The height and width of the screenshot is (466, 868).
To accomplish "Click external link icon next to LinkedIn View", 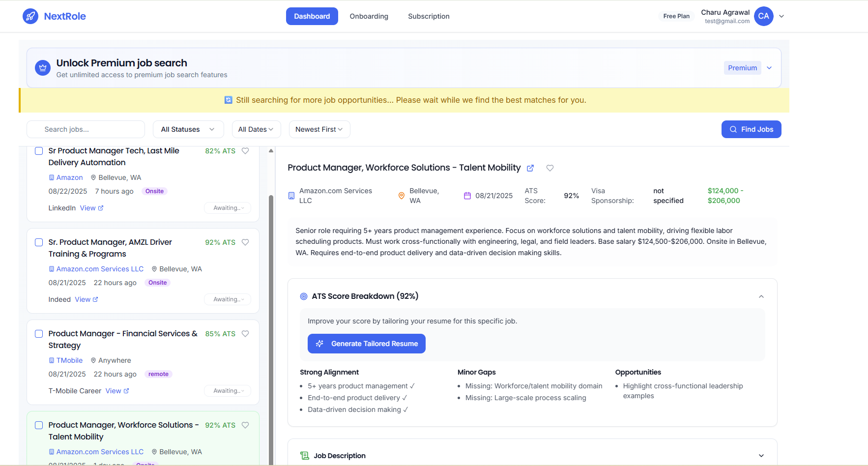I will point(101,208).
